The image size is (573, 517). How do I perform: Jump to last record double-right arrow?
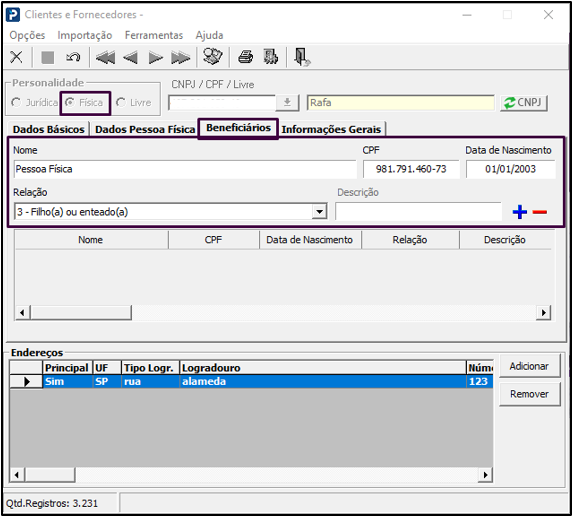[x=181, y=58]
